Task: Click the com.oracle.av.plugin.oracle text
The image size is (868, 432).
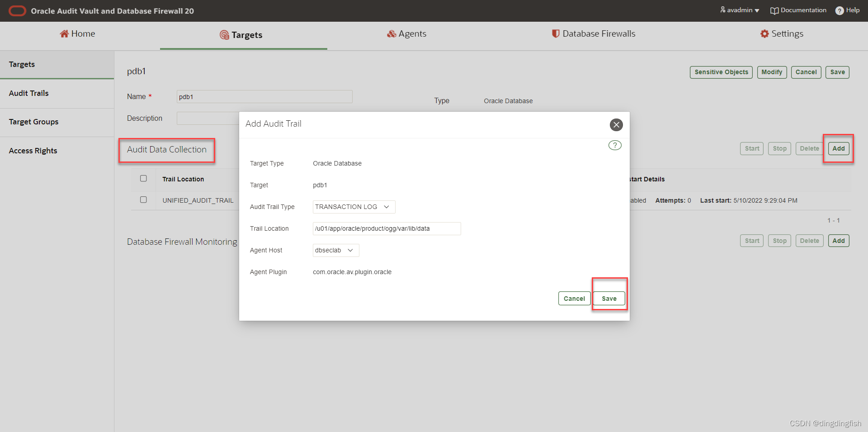Action: pos(352,272)
